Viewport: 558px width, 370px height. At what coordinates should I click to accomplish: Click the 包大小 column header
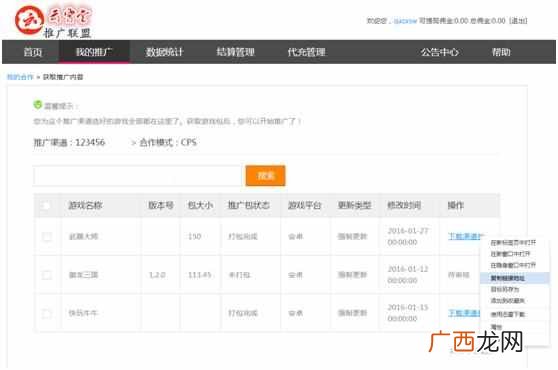pyautogui.click(x=200, y=205)
